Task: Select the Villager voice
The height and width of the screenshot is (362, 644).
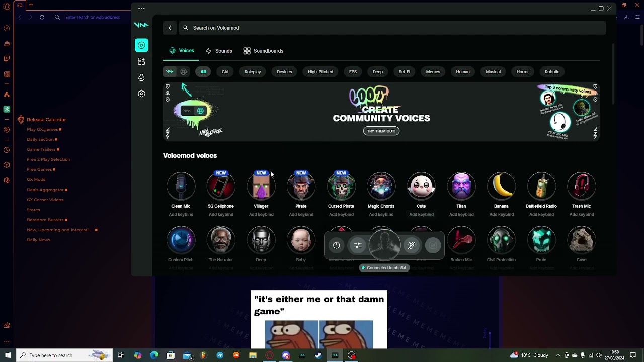Action: pyautogui.click(x=261, y=186)
